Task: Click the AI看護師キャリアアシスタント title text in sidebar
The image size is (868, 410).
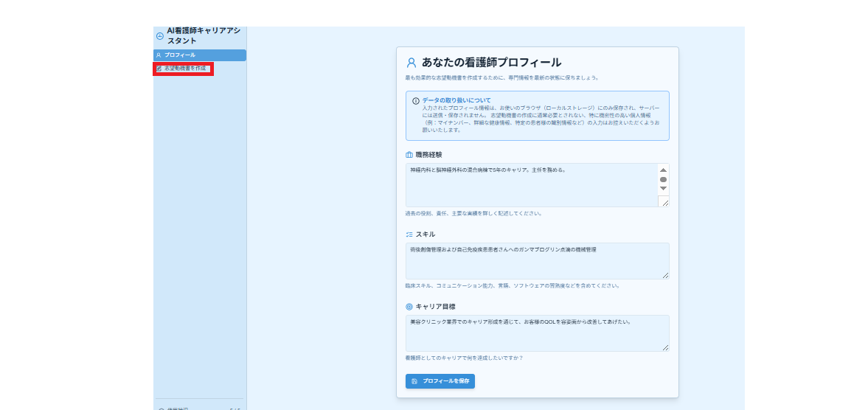Action: point(204,36)
